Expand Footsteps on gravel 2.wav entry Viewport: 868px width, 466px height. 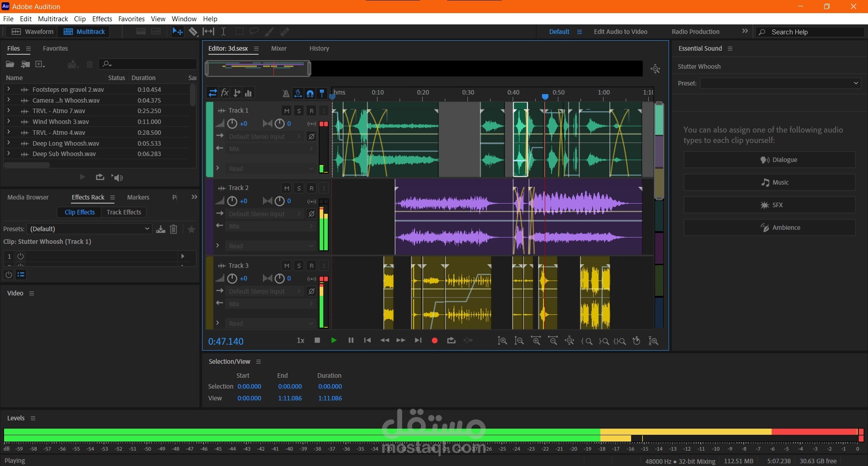(8, 89)
